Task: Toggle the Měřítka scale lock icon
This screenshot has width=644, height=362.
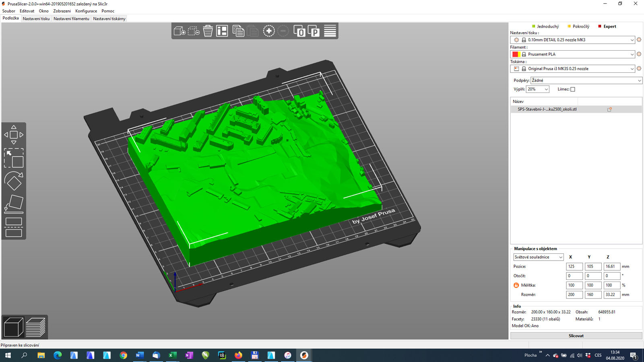Action: pyautogui.click(x=516, y=285)
